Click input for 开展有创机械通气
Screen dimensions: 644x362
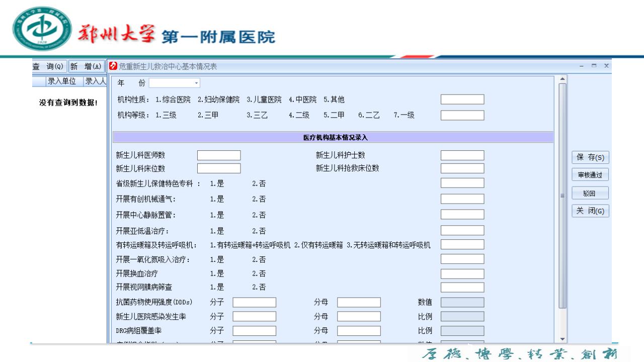coord(462,199)
